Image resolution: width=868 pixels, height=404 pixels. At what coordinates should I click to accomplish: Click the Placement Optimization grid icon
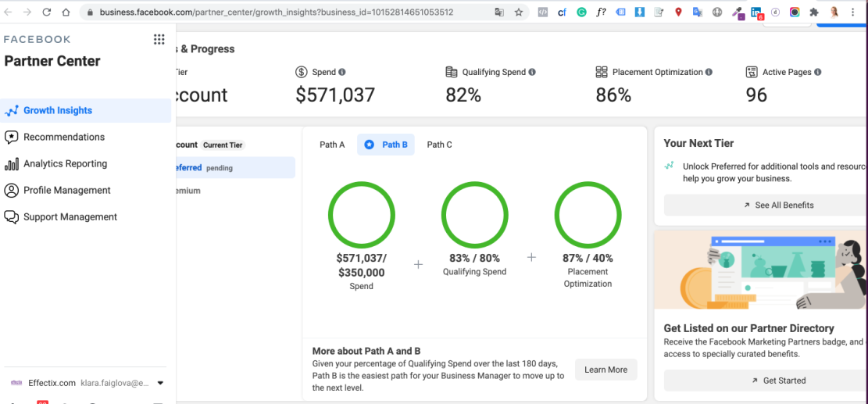click(x=602, y=72)
